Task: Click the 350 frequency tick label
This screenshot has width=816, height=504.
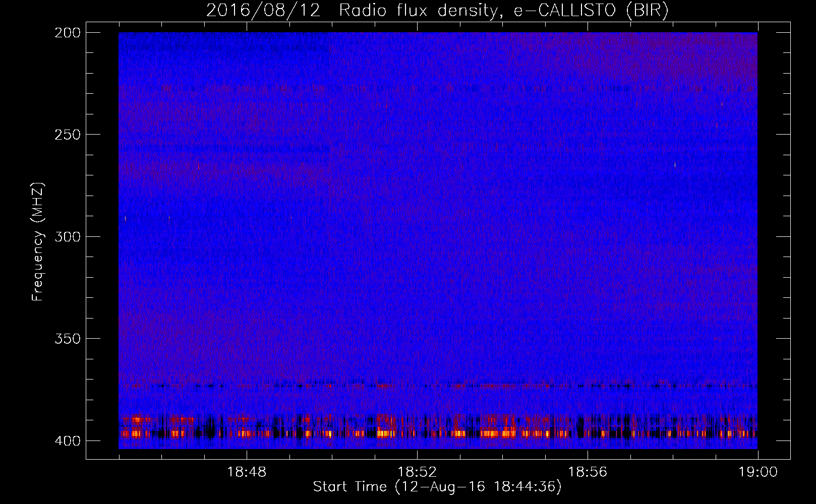Action: (x=68, y=339)
